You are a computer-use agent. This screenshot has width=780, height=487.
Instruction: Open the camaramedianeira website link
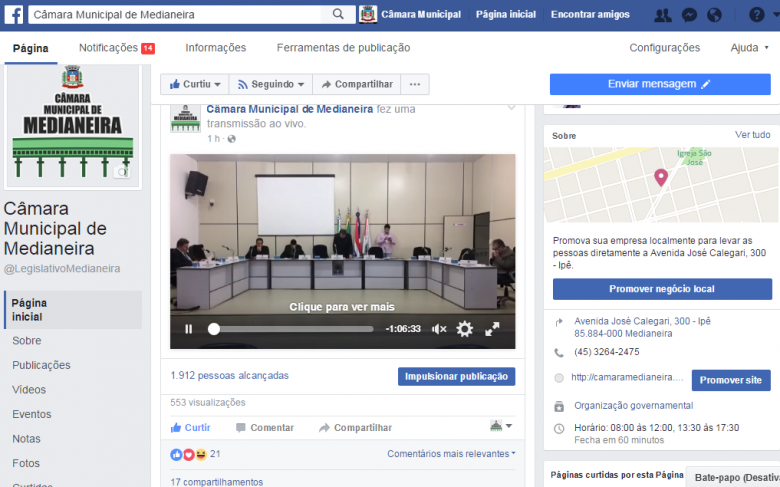pos(627,378)
